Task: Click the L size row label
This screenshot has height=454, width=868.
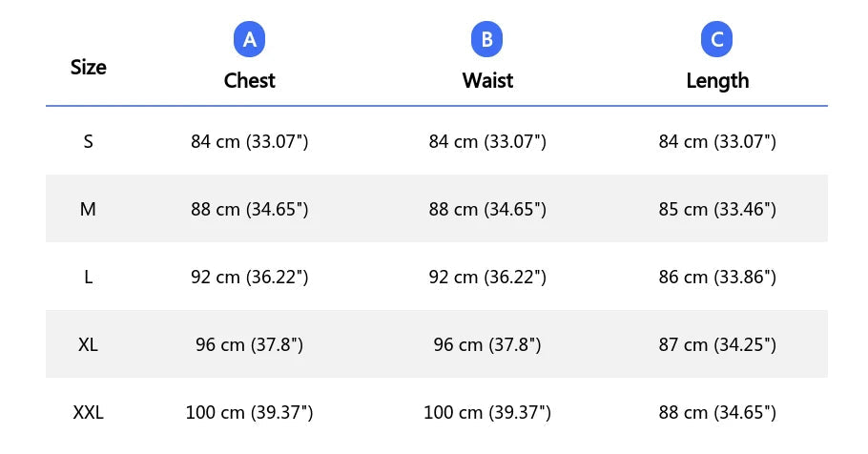Action: tap(88, 277)
